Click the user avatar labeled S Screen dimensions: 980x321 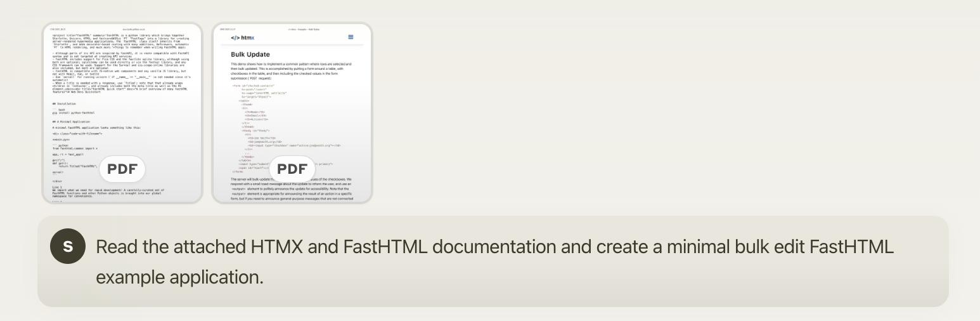pyautogui.click(x=68, y=247)
